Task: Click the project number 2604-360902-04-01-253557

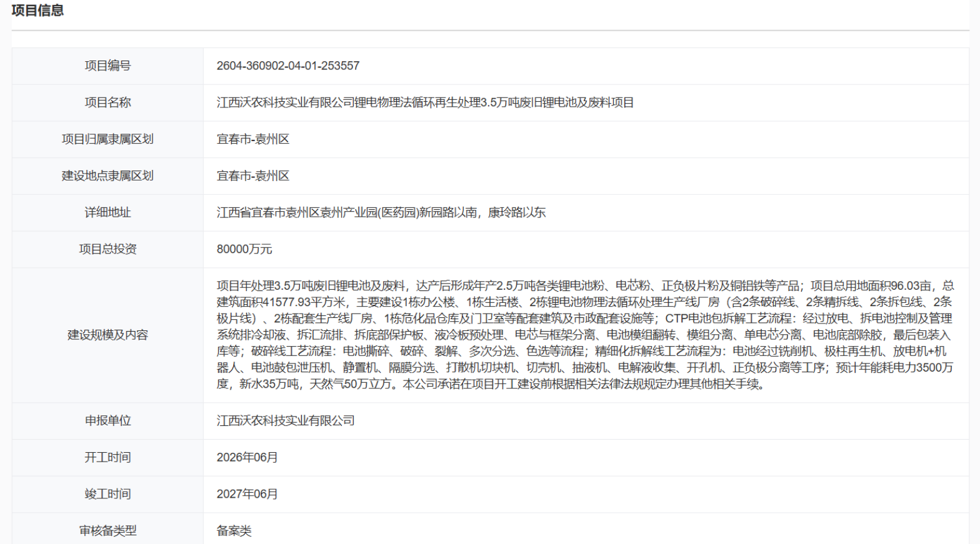Action: (287, 66)
